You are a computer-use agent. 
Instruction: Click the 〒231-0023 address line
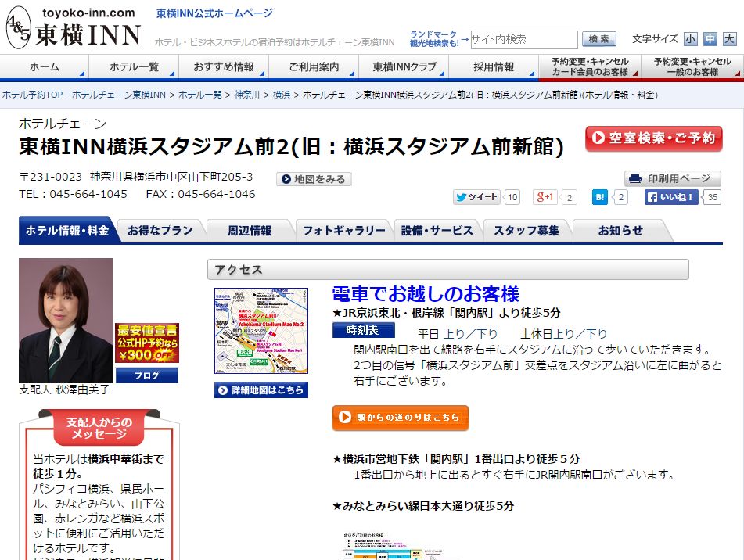click(x=135, y=177)
